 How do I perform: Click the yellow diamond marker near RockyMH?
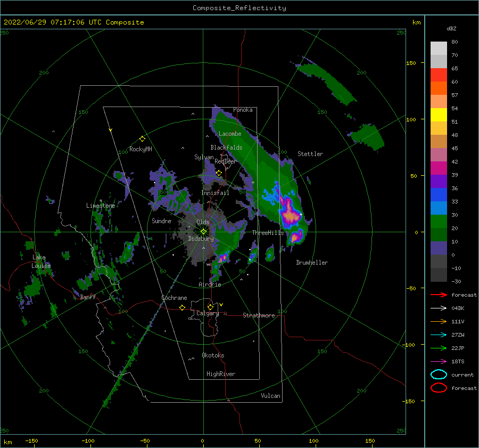[142, 139]
